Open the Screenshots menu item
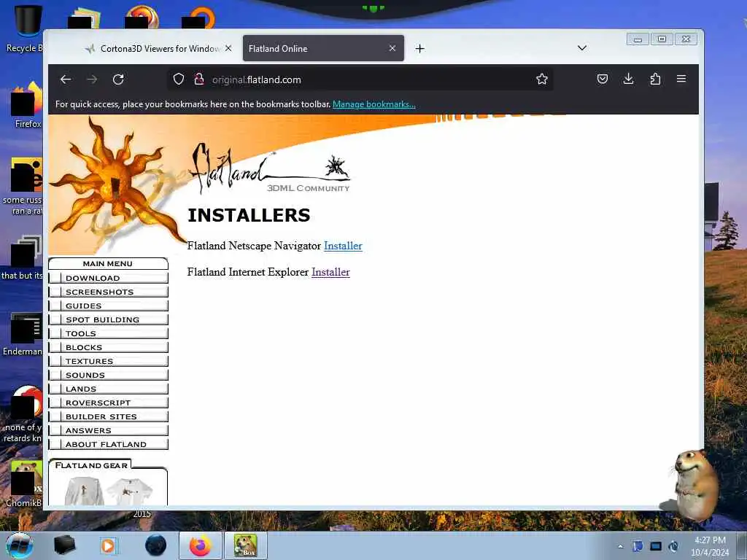This screenshot has width=747, height=560. [x=108, y=292]
